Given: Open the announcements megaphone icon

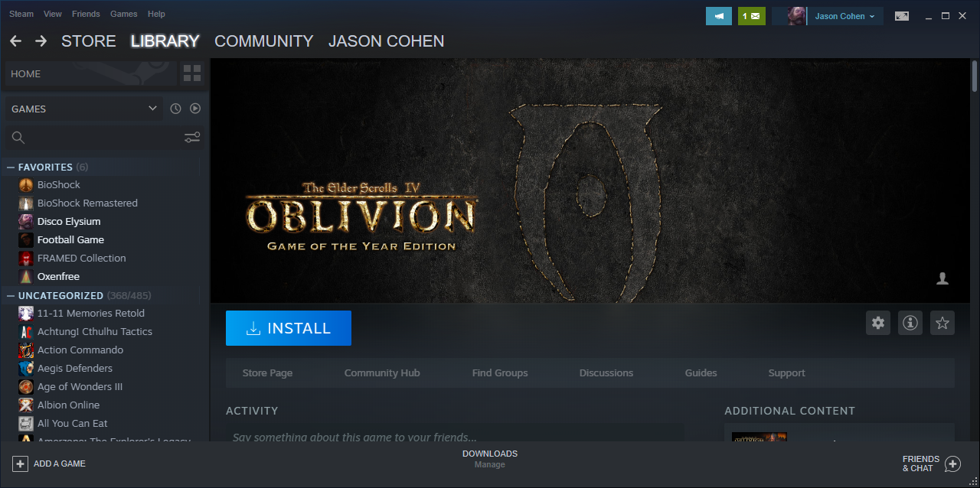Looking at the screenshot, I should [x=719, y=16].
